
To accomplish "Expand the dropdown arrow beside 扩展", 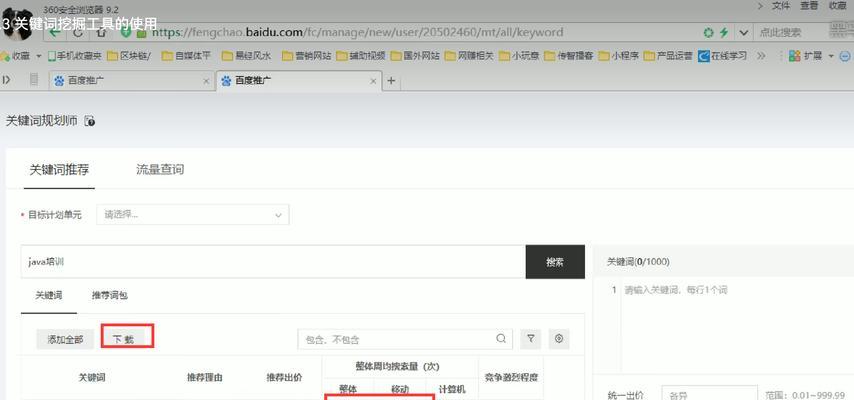I will 831,56.
